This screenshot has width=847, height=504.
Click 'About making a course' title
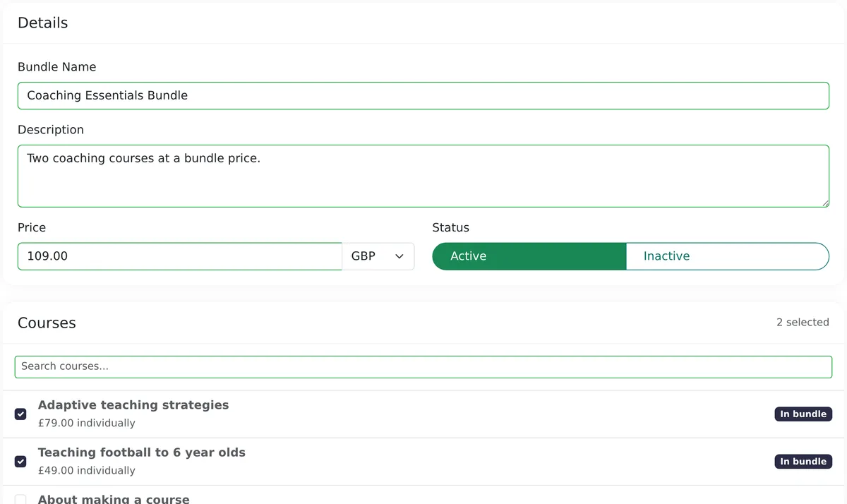tap(114, 499)
